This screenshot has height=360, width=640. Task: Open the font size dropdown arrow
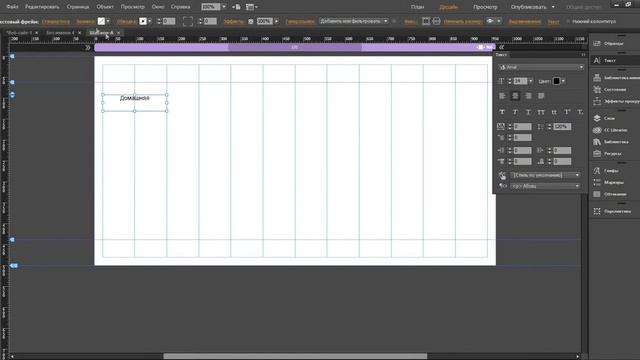click(530, 81)
